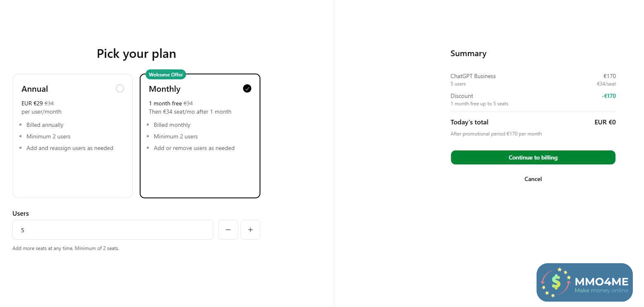Click the ChatGPT Business line item

473,76
